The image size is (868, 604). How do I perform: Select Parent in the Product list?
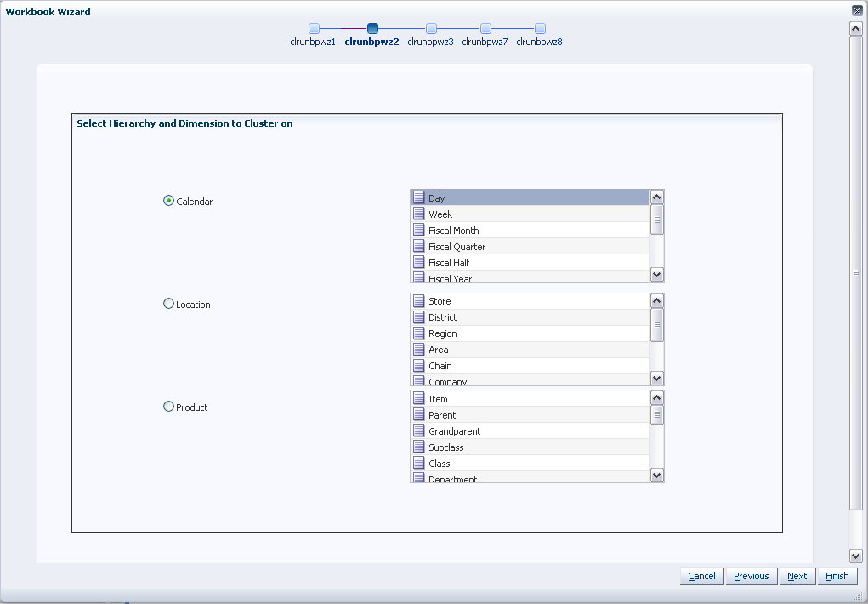tap(530, 414)
